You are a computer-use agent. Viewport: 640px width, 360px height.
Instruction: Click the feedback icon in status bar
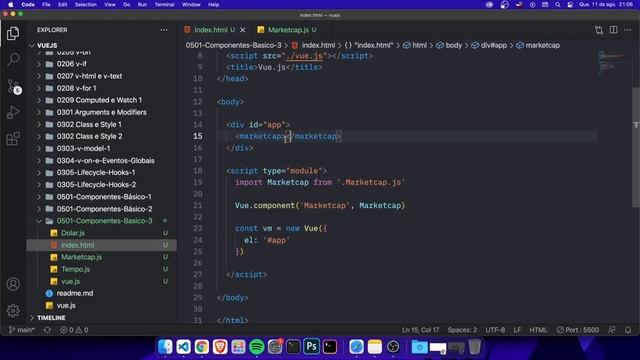tap(612, 330)
